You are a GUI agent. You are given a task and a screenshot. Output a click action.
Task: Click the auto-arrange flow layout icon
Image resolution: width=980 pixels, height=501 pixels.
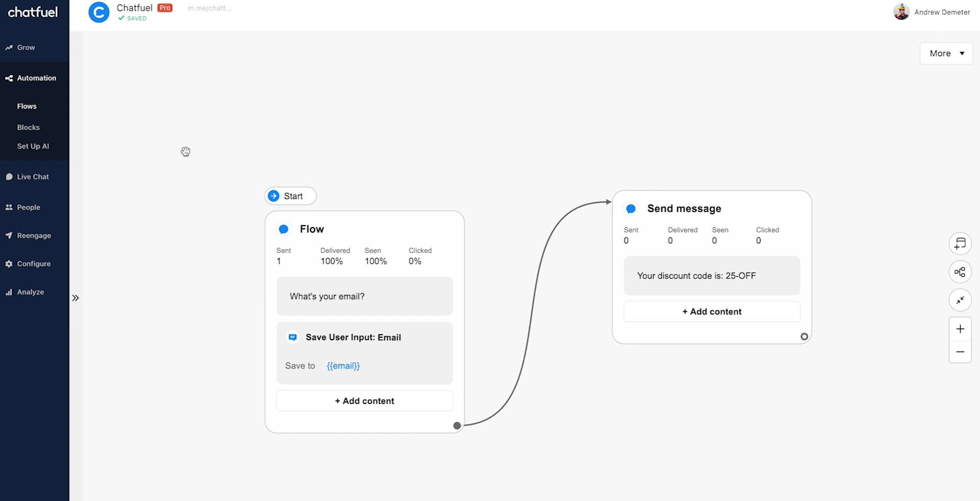(x=960, y=272)
